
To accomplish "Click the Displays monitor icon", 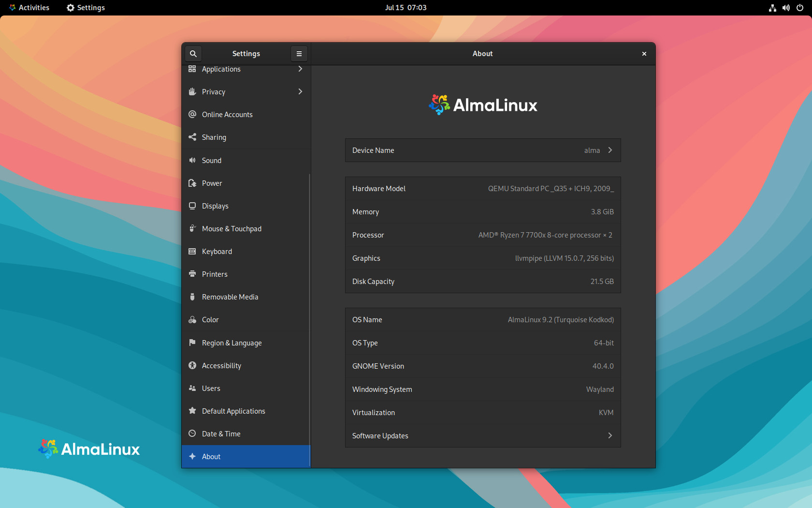I will pyautogui.click(x=192, y=206).
